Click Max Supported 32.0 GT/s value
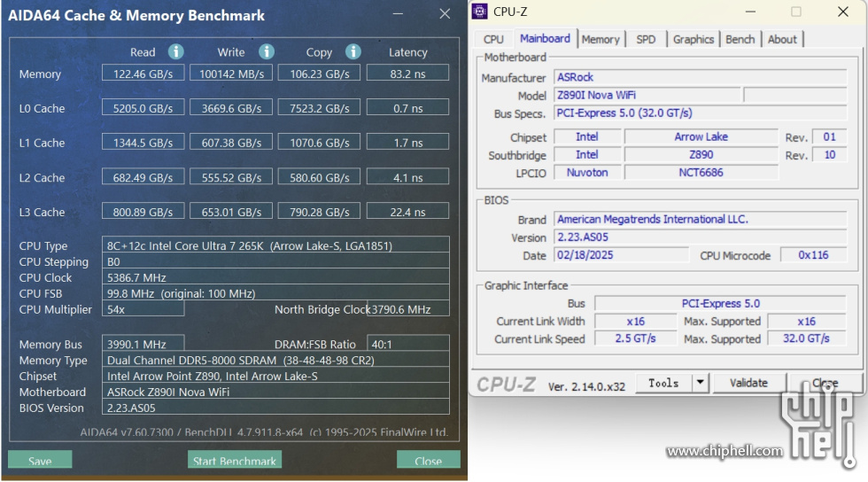868x482 pixels. click(x=807, y=338)
